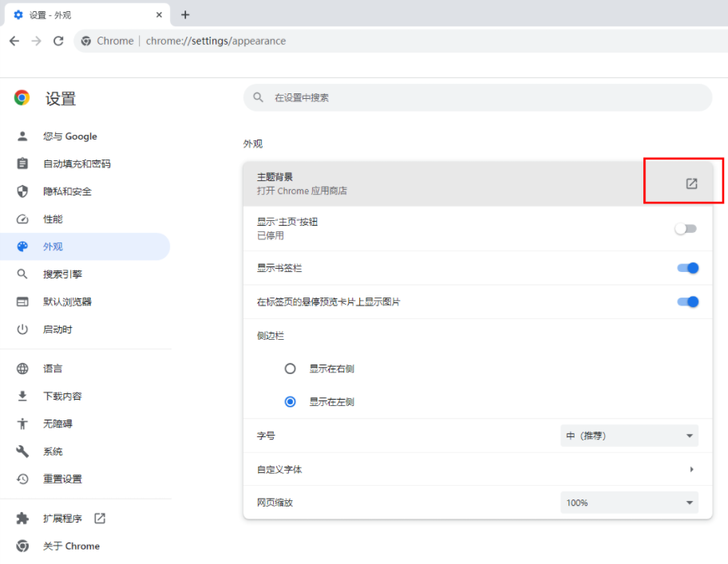
Task: Click the clipboard icon for 自动填充和密码
Action: click(22, 164)
